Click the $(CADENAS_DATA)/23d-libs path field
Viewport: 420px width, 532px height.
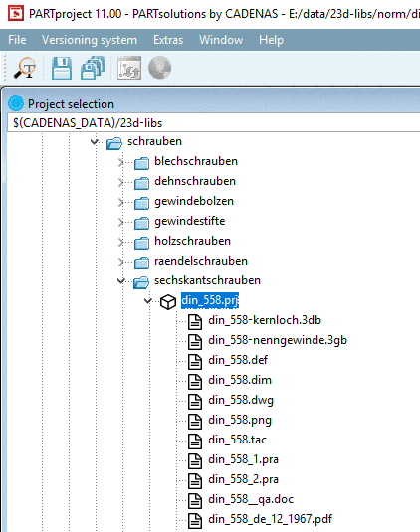click(214, 123)
